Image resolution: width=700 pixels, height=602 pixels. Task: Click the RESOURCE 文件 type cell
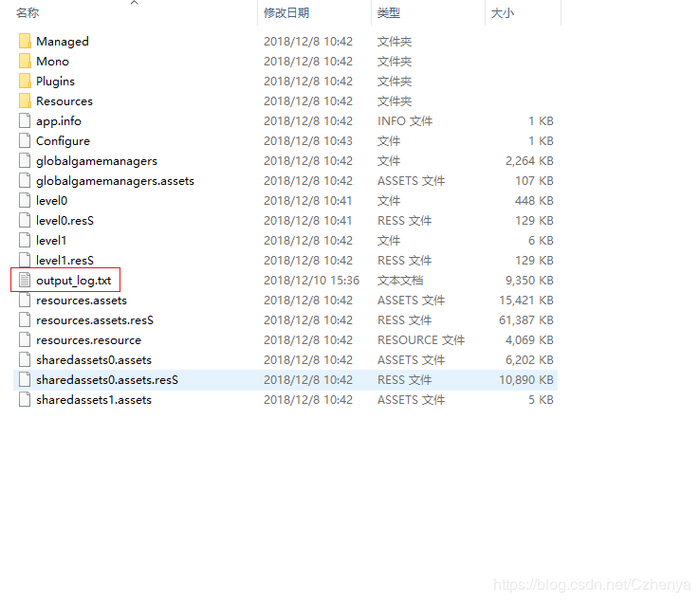(421, 340)
